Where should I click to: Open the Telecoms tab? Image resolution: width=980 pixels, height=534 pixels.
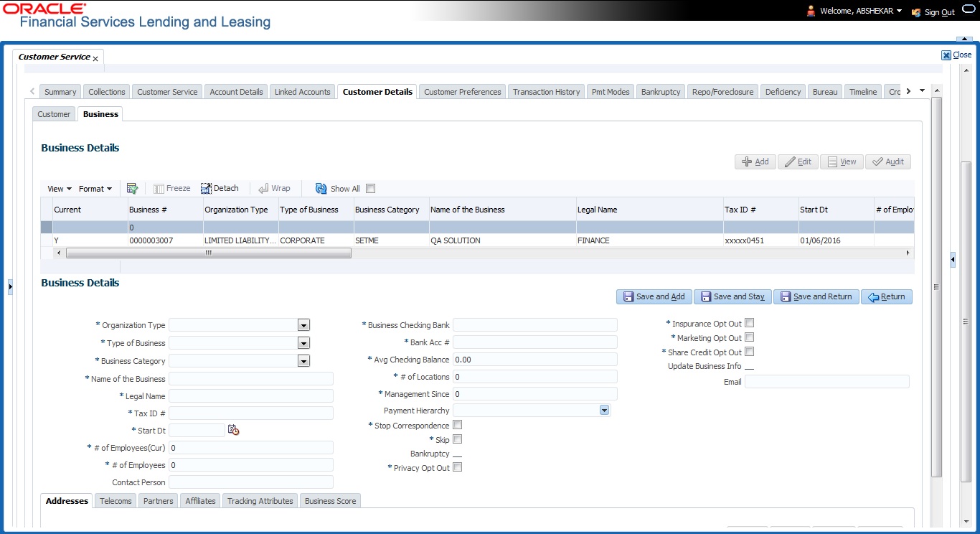pyautogui.click(x=116, y=501)
